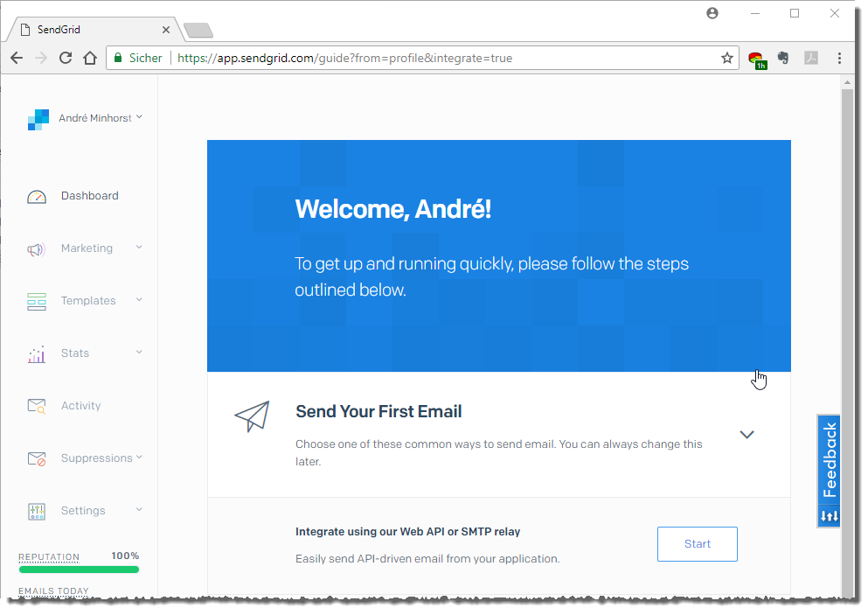
Task: Click the Settings sliders icon
Action: pos(36,511)
